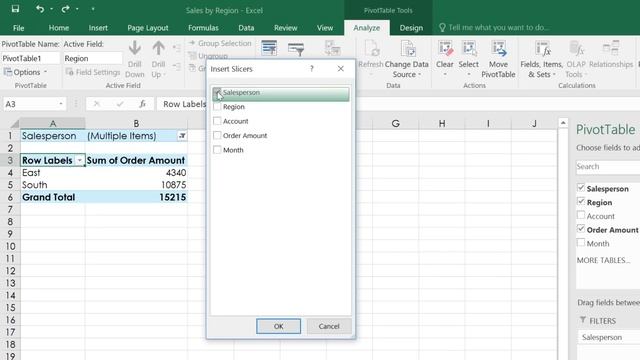Image resolution: width=640 pixels, height=360 pixels.
Task: Click the Active Field input box
Action: pos(93,58)
